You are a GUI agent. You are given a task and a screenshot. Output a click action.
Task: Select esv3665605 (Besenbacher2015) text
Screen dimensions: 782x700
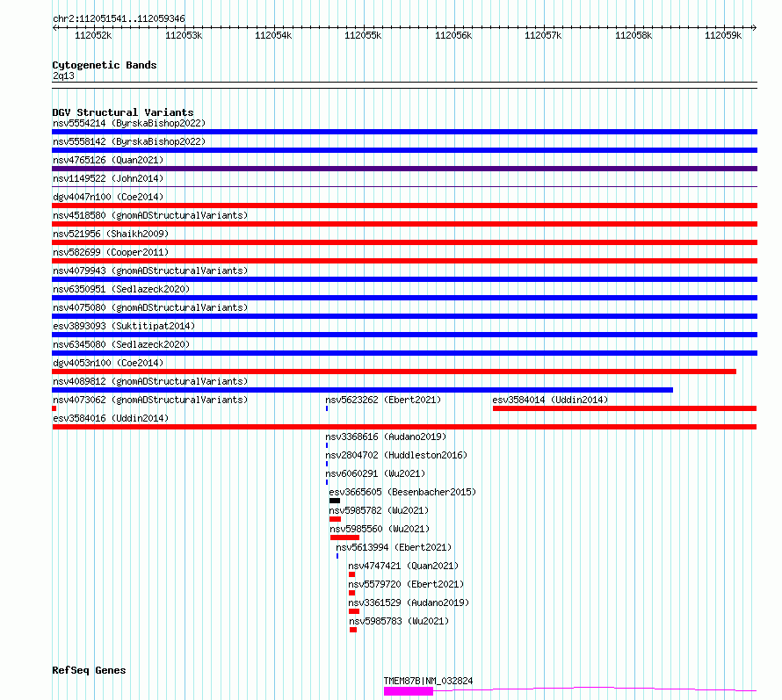[402, 492]
